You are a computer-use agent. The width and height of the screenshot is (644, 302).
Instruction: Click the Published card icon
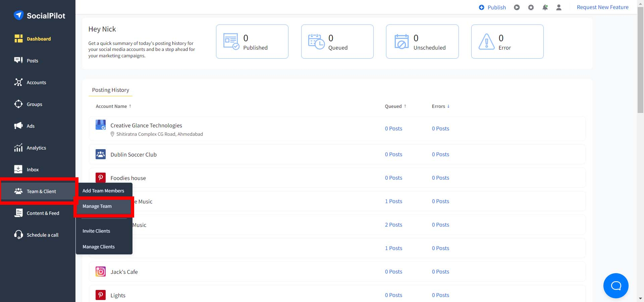point(231,42)
